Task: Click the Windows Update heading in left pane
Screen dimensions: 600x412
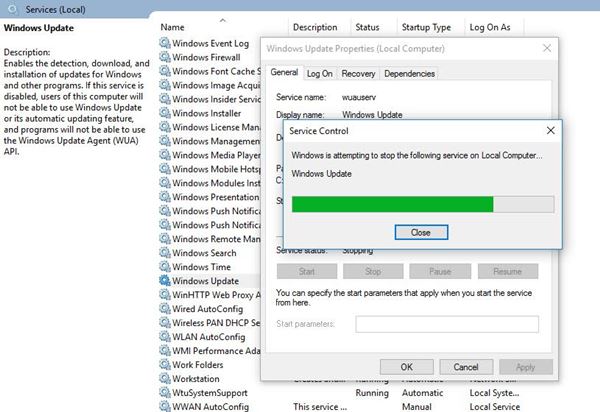Action: click(x=39, y=28)
